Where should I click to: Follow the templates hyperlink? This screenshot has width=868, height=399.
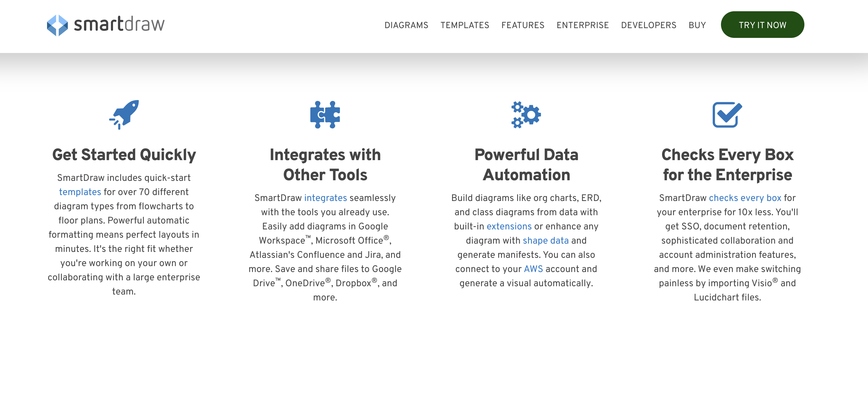80,192
